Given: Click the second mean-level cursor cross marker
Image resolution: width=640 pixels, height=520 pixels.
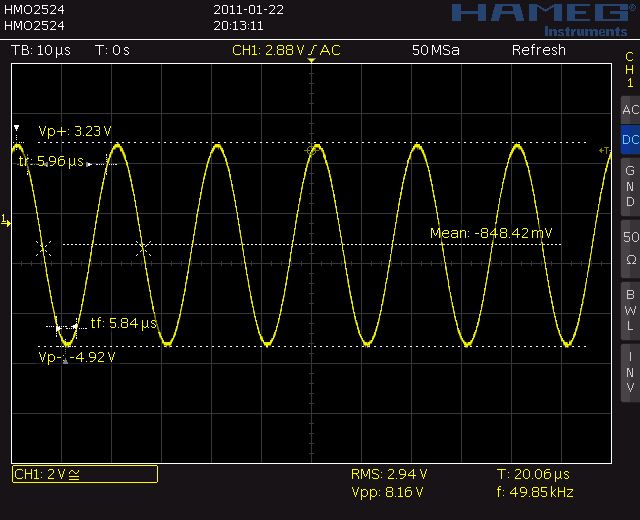Looking at the screenshot, I should click(x=143, y=248).
